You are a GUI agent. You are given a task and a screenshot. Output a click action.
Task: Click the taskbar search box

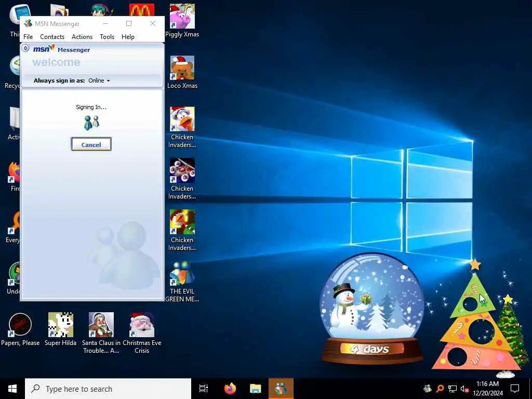108,389
